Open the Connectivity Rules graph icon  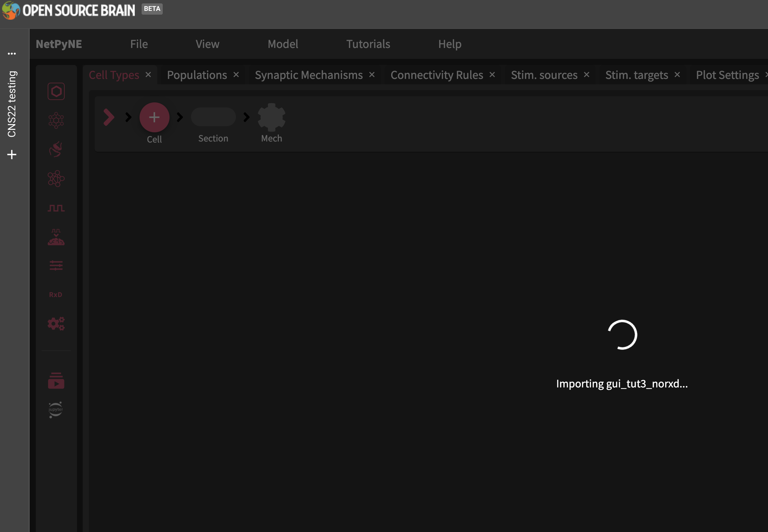56,179
